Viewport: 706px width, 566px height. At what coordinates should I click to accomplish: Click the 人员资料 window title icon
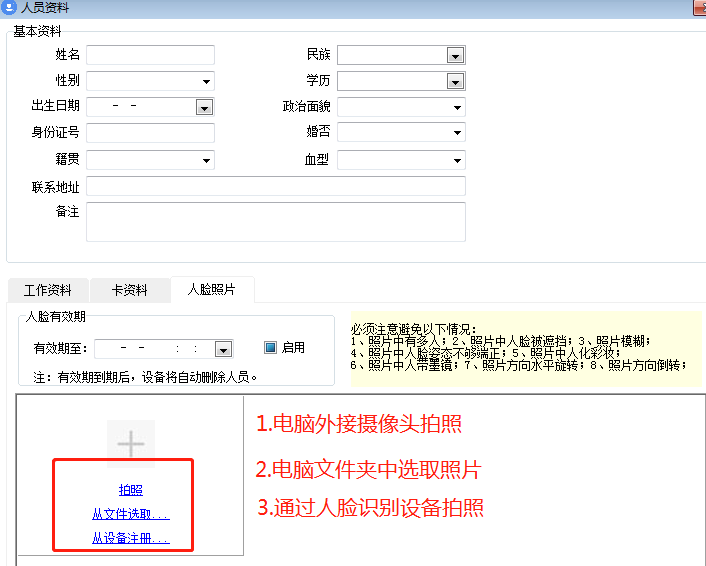click(9, 7)
